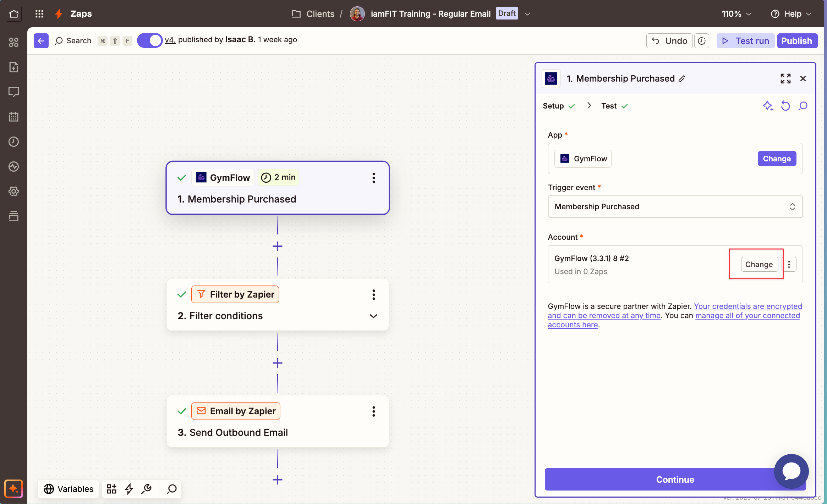Open the Variables panel
The width and height of the screenshot is (827, 504).
pos(69,489)
